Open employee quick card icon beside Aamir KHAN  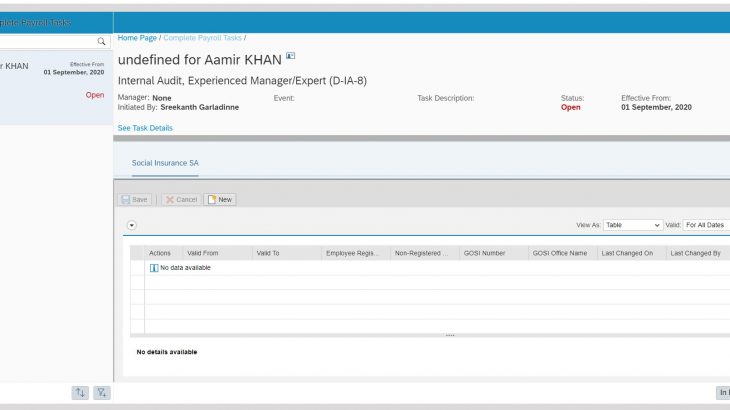pyautogui.click(x=291, y=56)
